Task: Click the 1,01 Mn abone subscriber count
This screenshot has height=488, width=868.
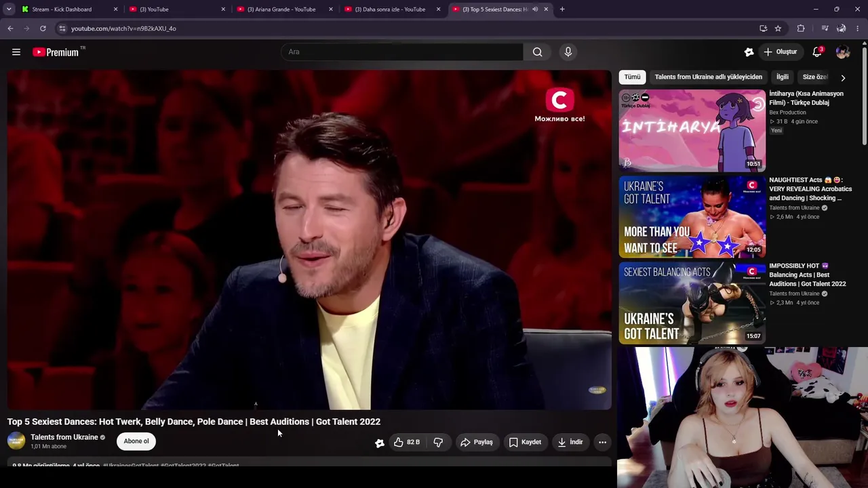Action: tap(49, 447)
